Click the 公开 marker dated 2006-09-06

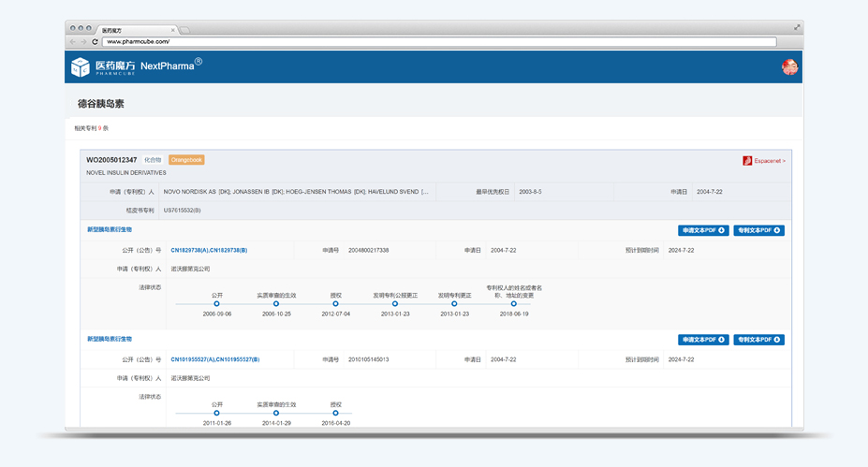click(216, 304)
